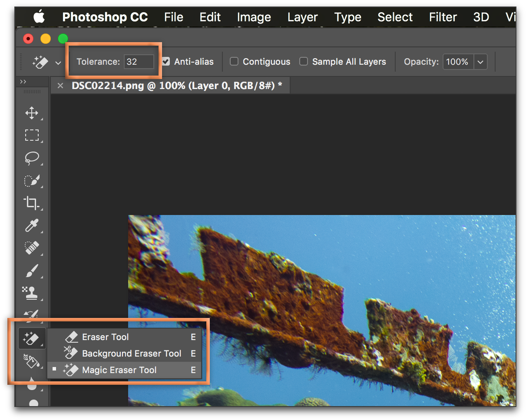Select the History Brush tool

click(32, 315)
